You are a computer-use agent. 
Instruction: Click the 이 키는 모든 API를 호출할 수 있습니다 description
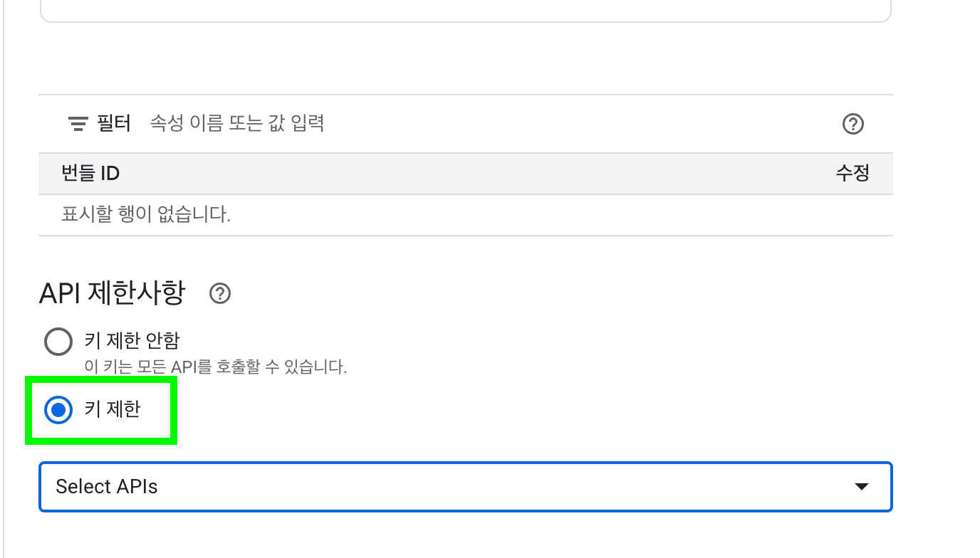(215, 368)
